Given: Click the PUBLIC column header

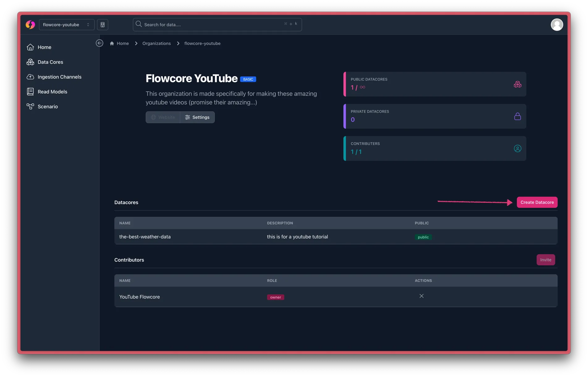Looking at the screenshot, I should point(422,223).
